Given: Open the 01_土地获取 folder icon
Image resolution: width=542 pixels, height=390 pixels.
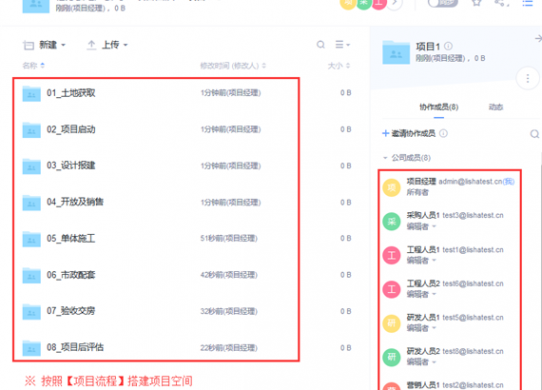Looking at the screenshot, I should pos(31,93).
